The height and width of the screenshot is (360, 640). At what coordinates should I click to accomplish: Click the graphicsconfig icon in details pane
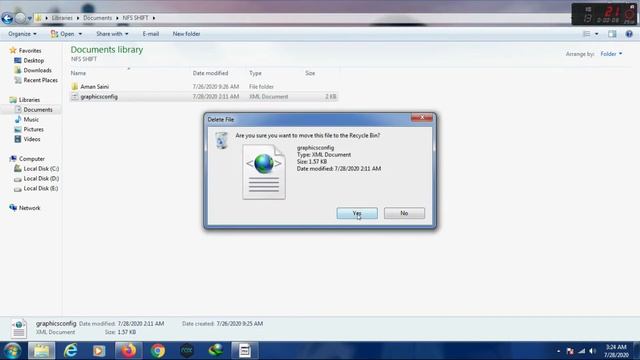point(18,328)
